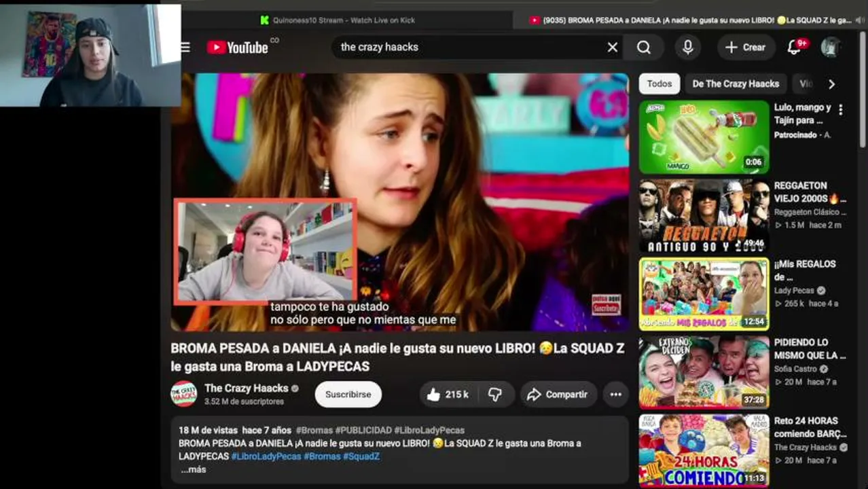Open the notifications bell
868x489 pixels.
tap(794, 47)
